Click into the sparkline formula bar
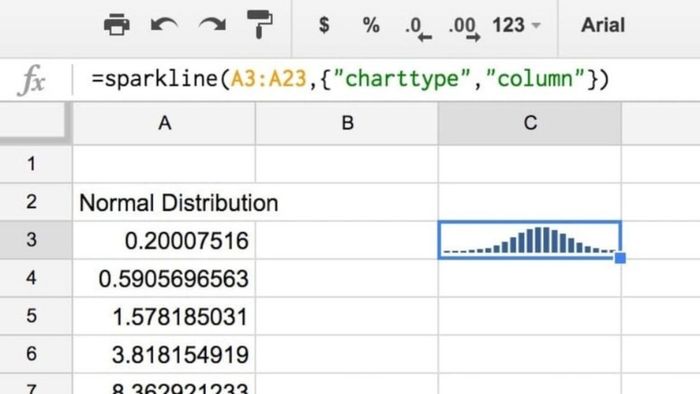The height and width of the screenshot is (394, 700). pyautogui.click(x=350, y=79)
